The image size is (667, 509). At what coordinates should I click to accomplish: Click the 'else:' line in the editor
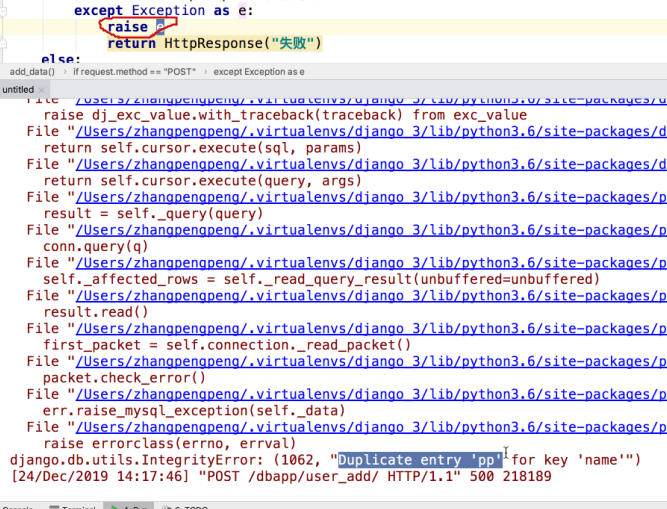coord(61,59)
